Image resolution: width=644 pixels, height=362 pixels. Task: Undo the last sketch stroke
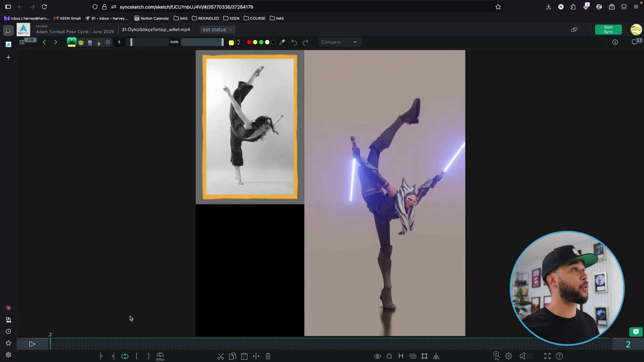tap(294, 42)
